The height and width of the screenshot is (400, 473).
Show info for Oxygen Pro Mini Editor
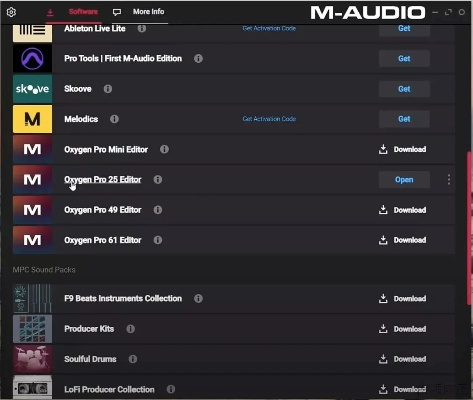(x=164, y=149)
